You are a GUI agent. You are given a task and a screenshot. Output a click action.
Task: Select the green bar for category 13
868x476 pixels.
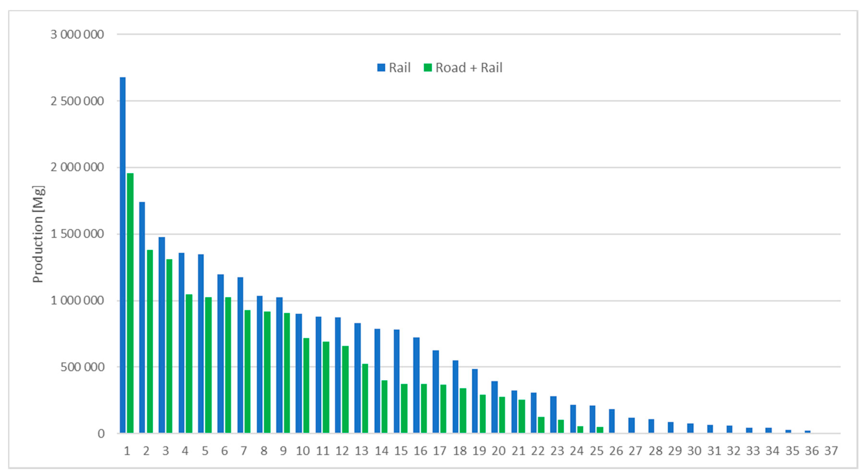(x=365, y=399)
